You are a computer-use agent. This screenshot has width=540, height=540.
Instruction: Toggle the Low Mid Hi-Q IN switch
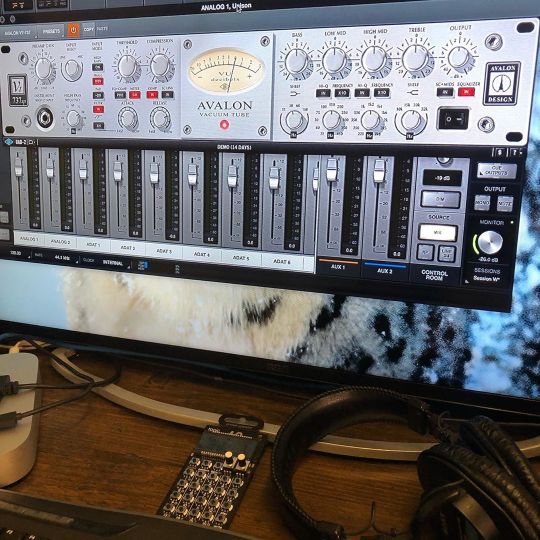point(323,93)
